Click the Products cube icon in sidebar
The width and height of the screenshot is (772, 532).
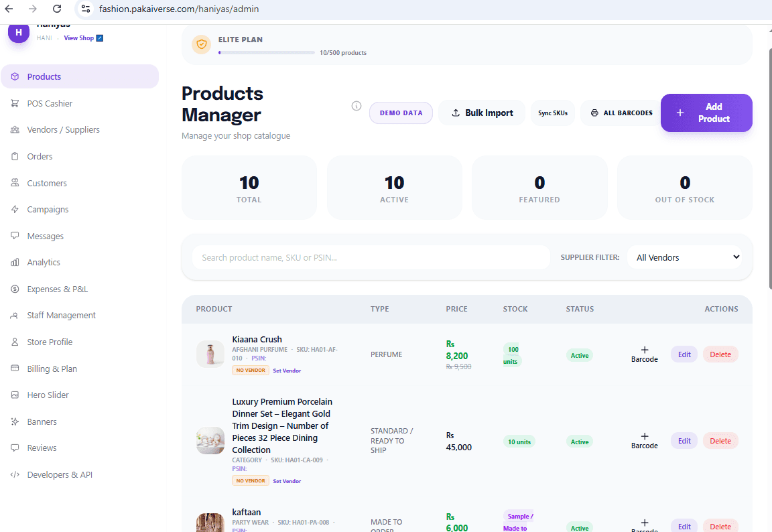coord(15,76)
